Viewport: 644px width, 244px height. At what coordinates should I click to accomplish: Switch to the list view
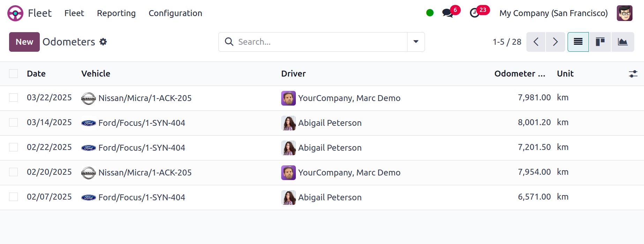[578, 42]
